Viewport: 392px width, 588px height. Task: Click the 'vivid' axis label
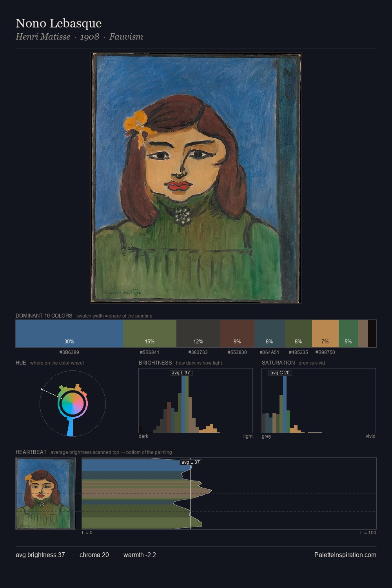[370, 436]
